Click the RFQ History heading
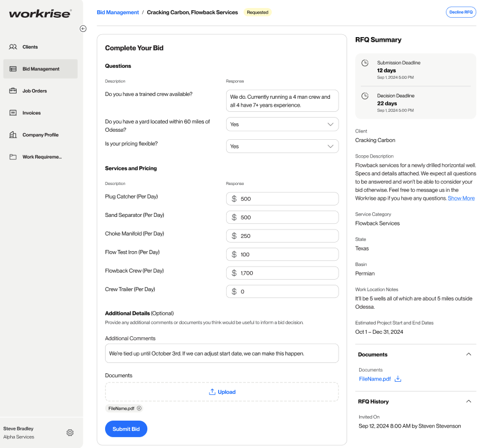Viewport: 491px width, 448px height. 373,401
